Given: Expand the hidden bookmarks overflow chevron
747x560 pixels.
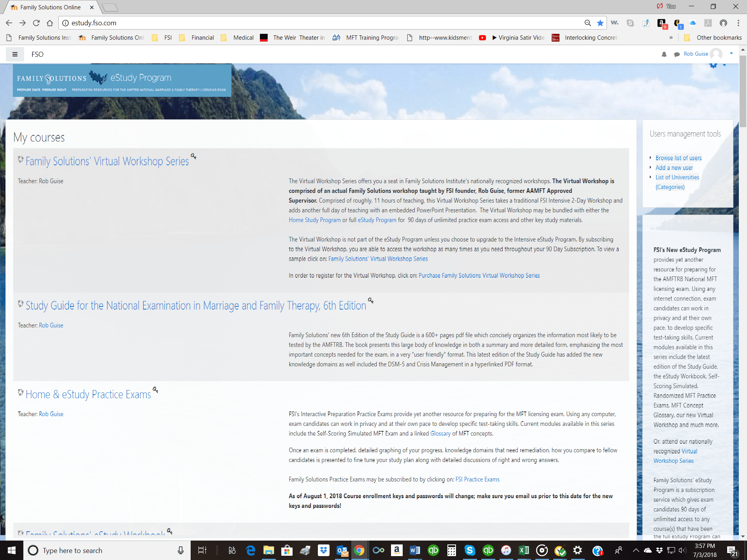Looking at the screenshot, I should (x=671, y=38).
